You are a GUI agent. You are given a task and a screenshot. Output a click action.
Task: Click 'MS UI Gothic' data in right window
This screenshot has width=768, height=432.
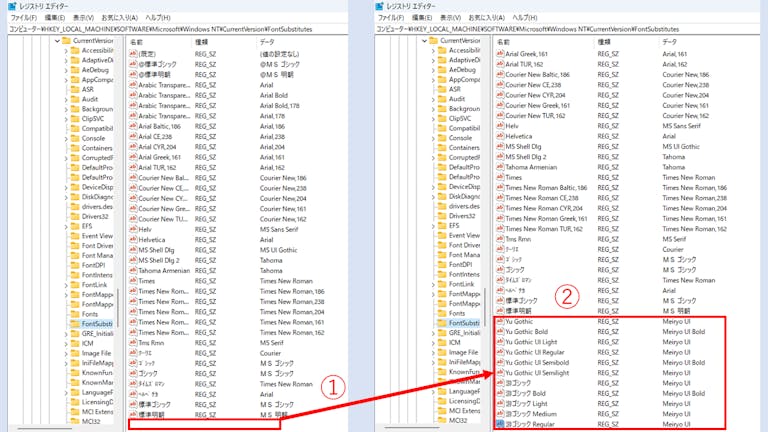pyautogui.click(x=681, y=146)
